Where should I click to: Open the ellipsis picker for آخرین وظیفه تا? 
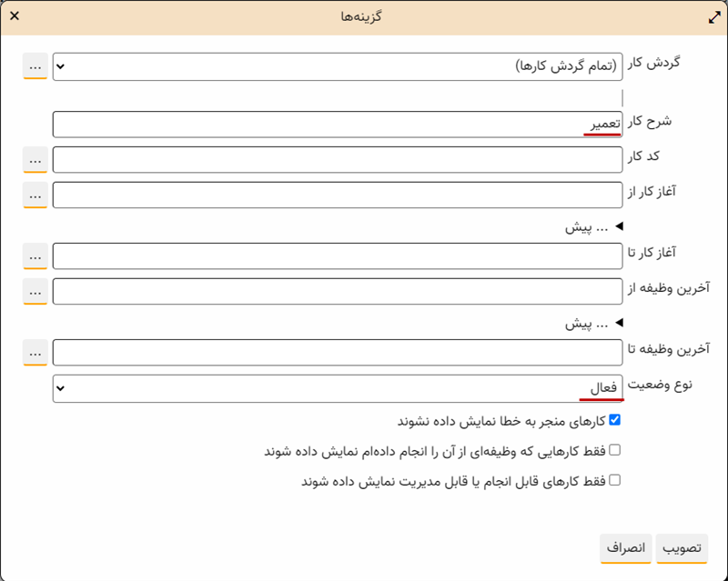pyautogui.click(x=35, y=352)
